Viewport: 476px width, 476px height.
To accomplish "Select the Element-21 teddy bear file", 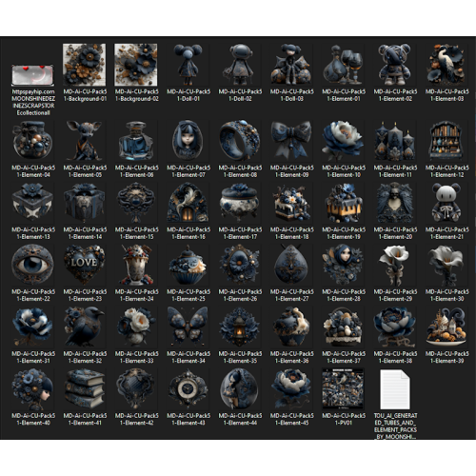I will pos(446,203).
